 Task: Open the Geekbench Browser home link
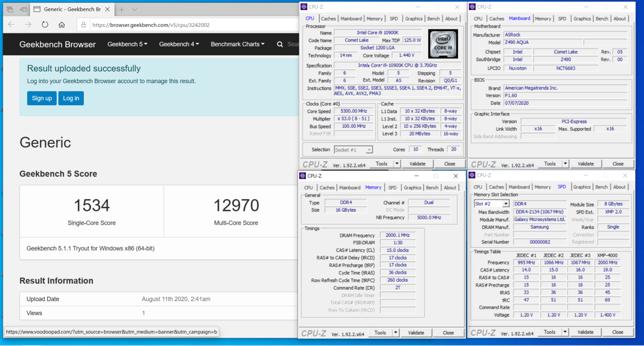click(x=57, y=45)
